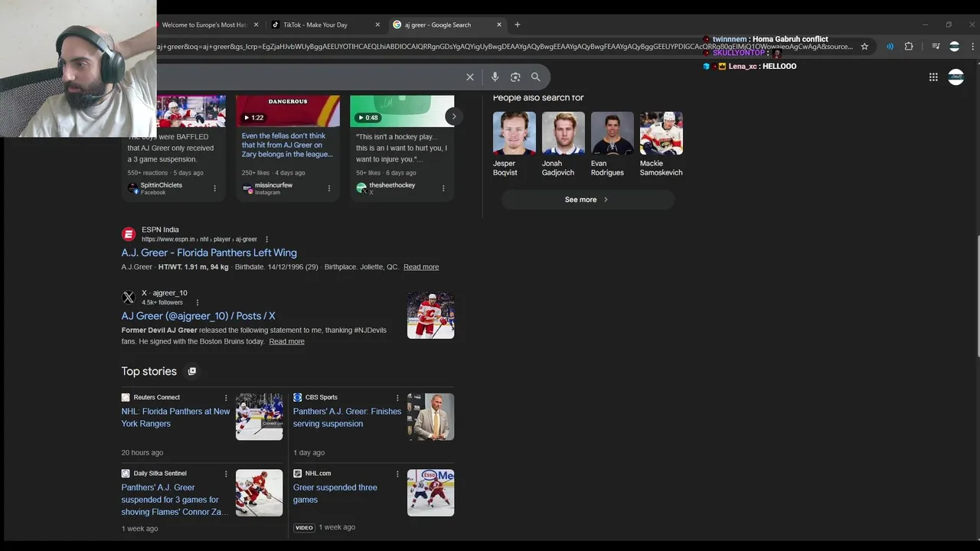Viewport: 980px width, 551px height.
Task: Open A.J. Greer - Florida Panthers Left Wing link
Action: click(x=209, y=253)
